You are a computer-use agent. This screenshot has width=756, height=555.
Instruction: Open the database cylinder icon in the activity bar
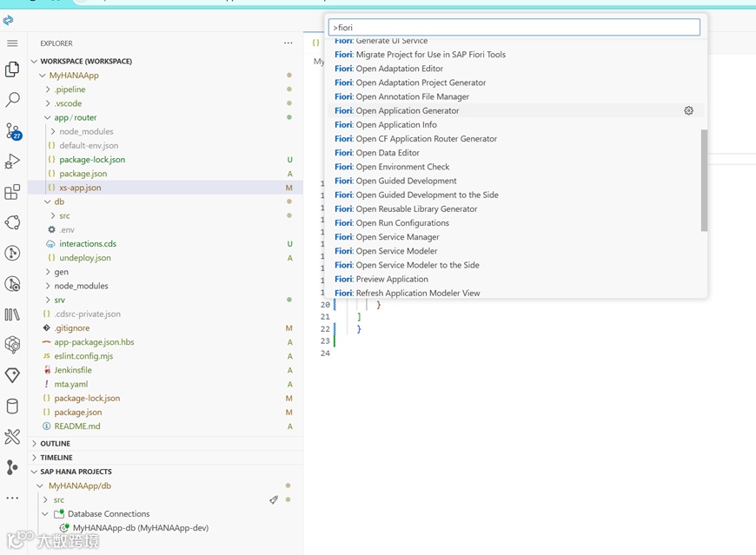click(12, 406)
